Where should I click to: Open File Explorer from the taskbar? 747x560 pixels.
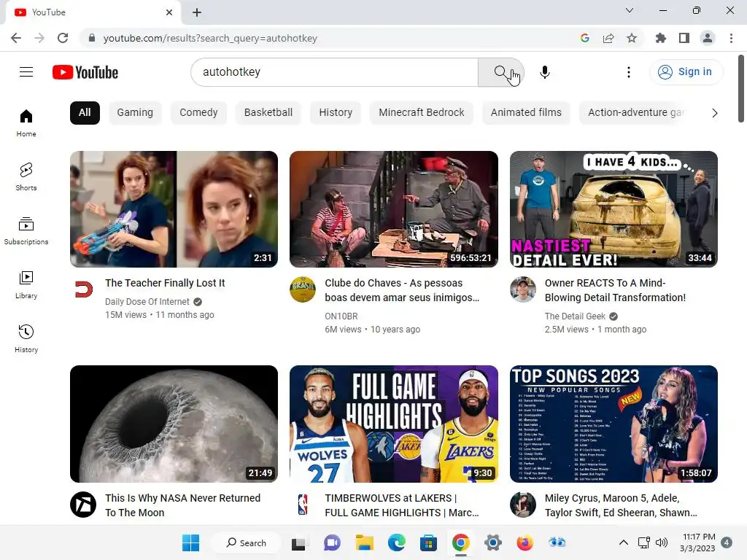pos(365,542)
